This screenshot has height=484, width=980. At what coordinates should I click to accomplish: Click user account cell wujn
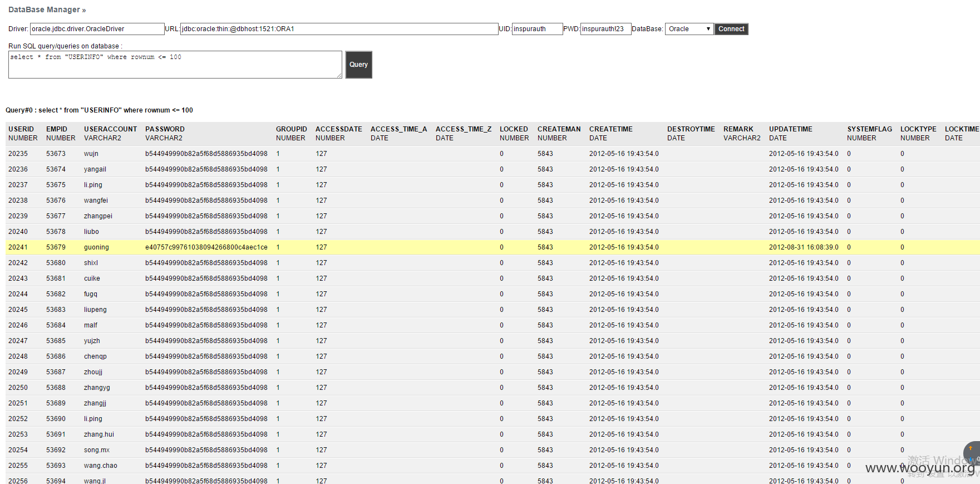pos(91,154)
